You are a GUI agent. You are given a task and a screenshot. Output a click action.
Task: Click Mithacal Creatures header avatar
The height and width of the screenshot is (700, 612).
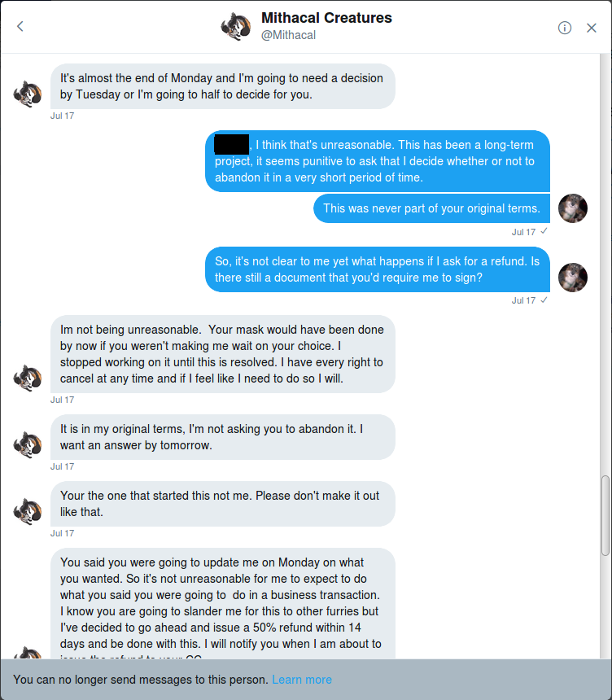pyautogui.click(x=235, y=26)
